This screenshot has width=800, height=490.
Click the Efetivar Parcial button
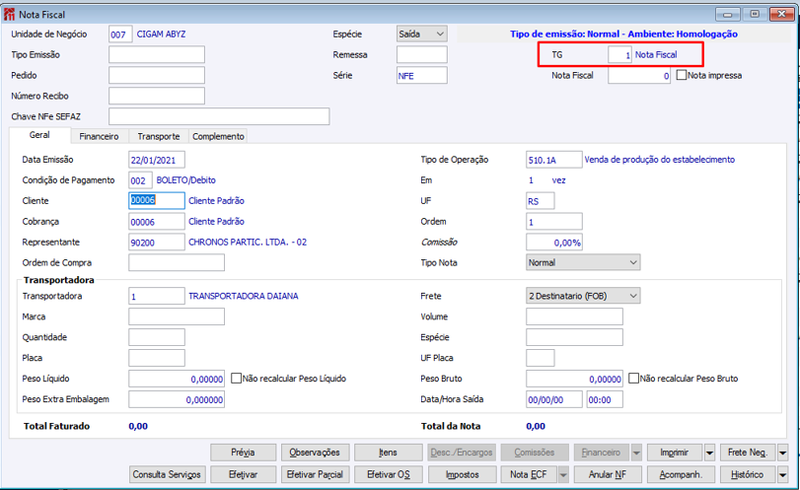click(315, 475)
